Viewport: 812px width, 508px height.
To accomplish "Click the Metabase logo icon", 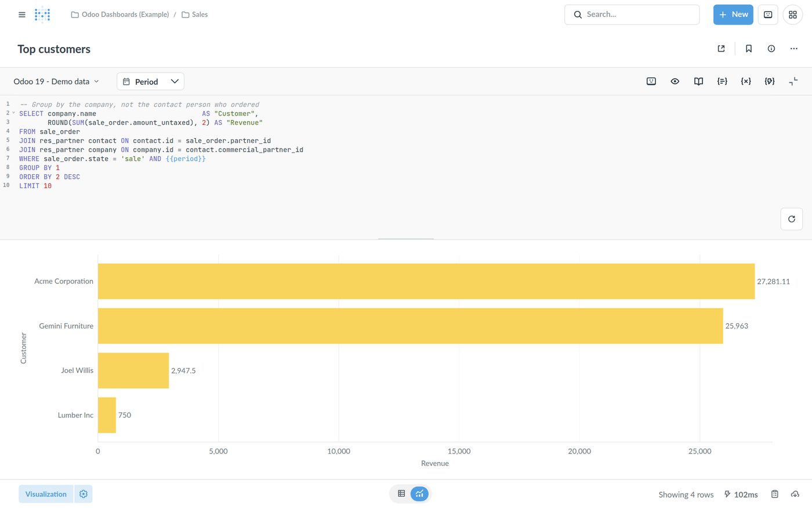I will pos(42,15).
